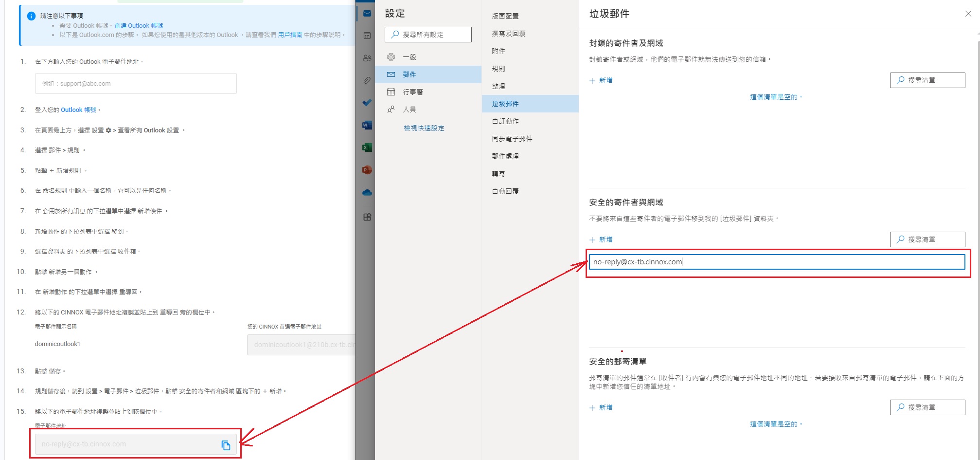
Task: Click the copy icon beside no-reply@cx-tb.cinnox.com
Action: (226, 445)
